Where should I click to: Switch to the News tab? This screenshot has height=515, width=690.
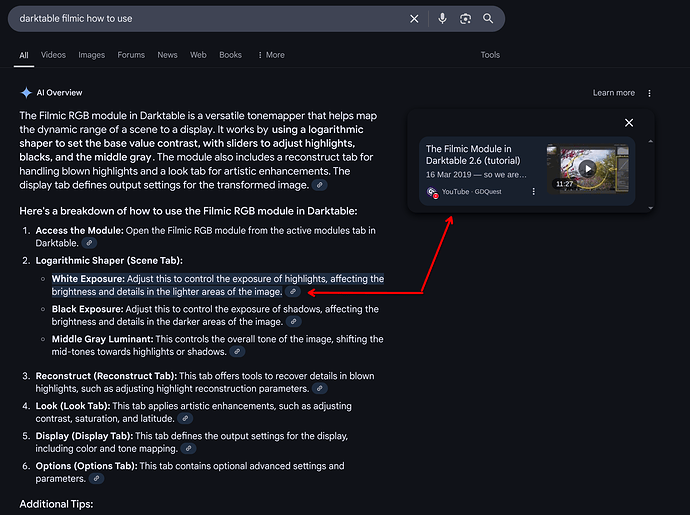pyautogui.click(x=167, y=55)
